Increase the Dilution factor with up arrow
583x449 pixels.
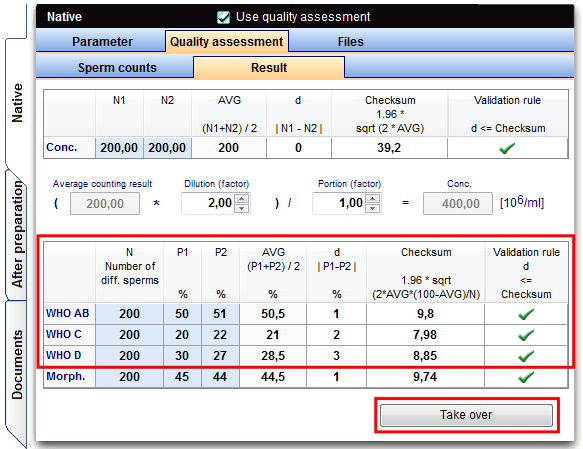[242, 198]
